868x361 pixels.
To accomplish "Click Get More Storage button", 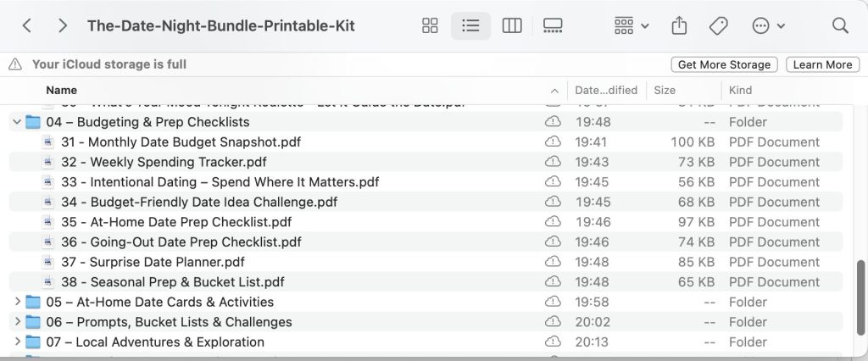I will click(724, 64).
